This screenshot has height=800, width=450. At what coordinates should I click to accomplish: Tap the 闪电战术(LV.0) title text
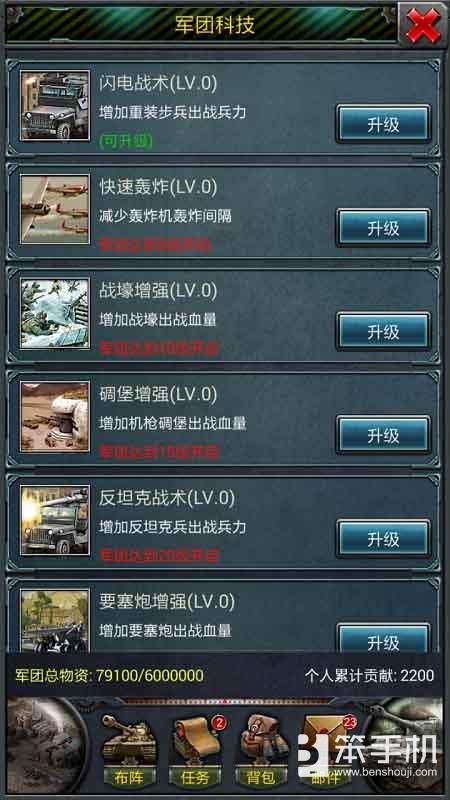point(158,84)
